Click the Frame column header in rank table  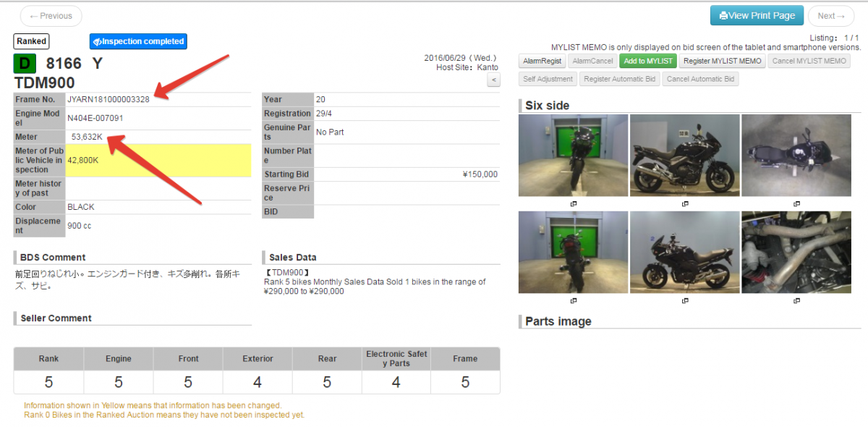pos(465,359)
